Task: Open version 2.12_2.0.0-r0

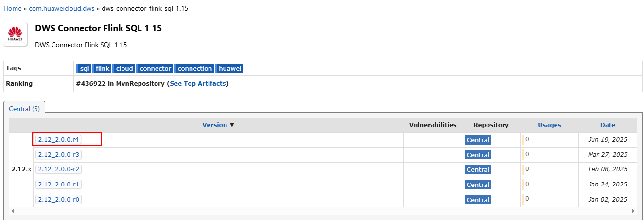Action: click(58, 200)
